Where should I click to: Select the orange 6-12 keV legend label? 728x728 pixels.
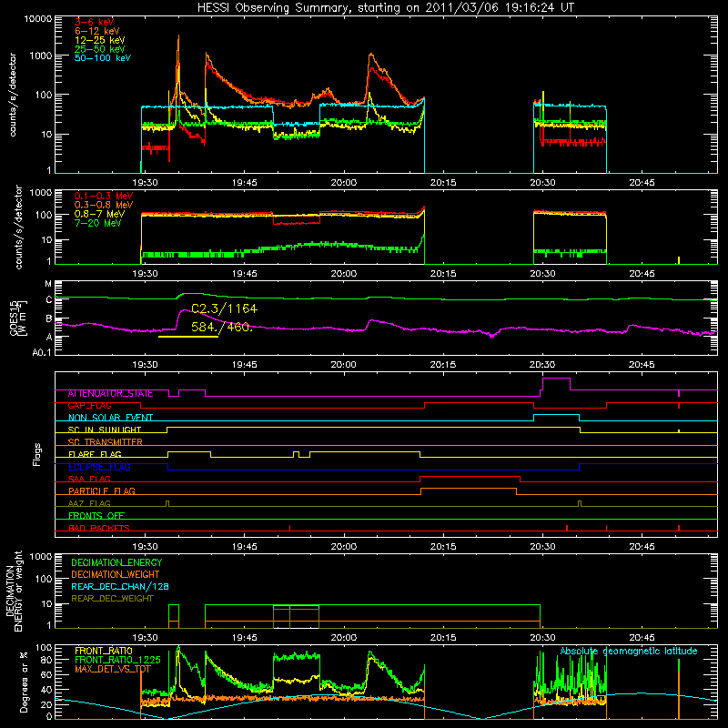tap(97, 31)
